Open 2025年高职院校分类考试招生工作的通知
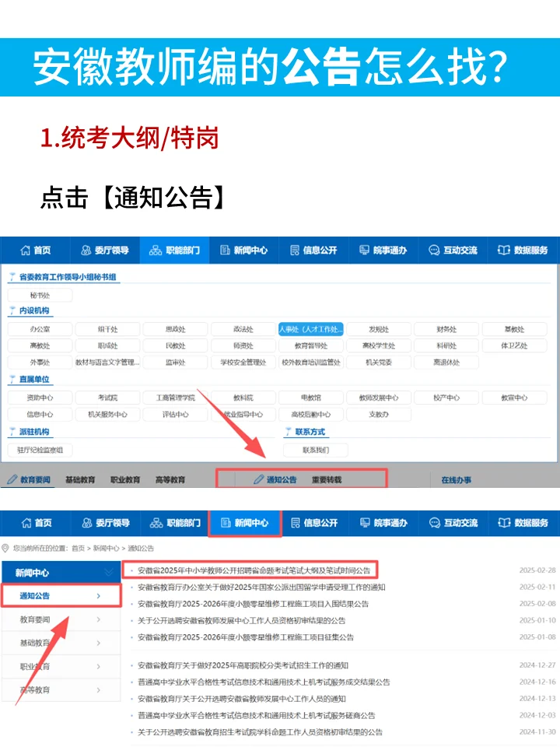The width and height of the screenshot is (560, 747). [243, 665]
